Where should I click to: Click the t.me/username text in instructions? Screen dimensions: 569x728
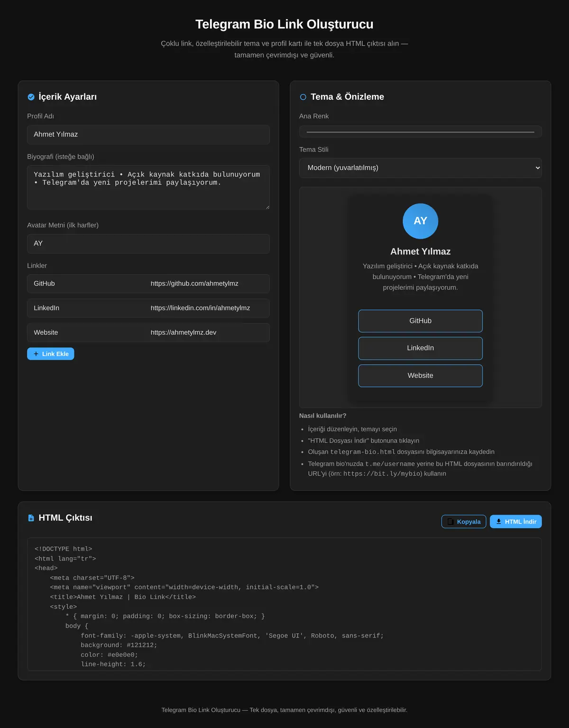390,464
